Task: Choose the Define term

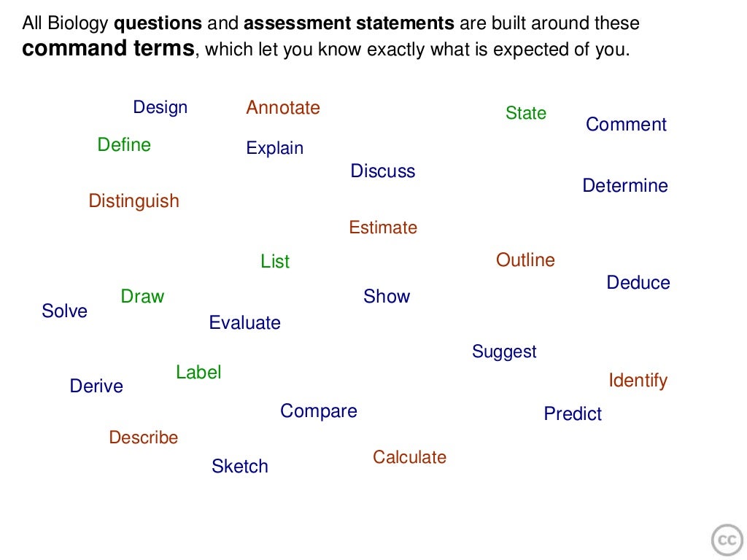Action: [124, 145]
